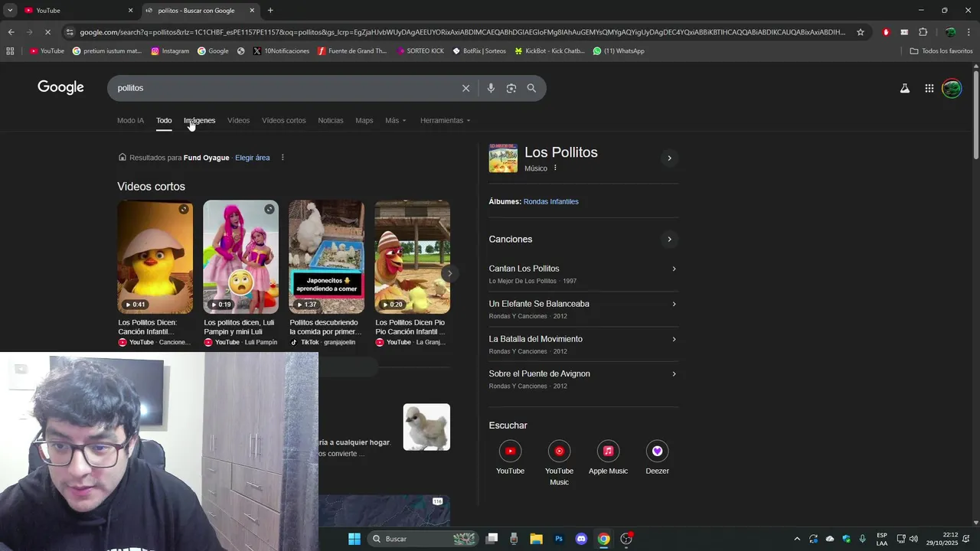
Task: Click the white chick image thumbnail
Action: [426, 427]
